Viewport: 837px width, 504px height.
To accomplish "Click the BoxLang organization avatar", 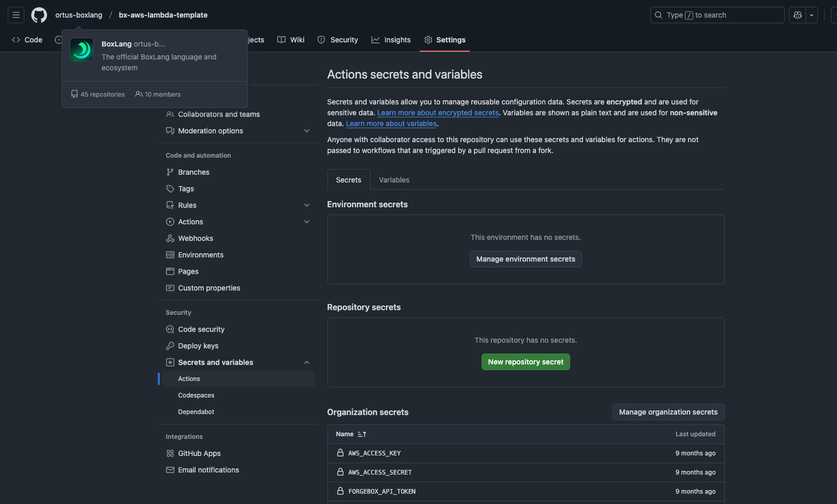I will tap(82, 50).
